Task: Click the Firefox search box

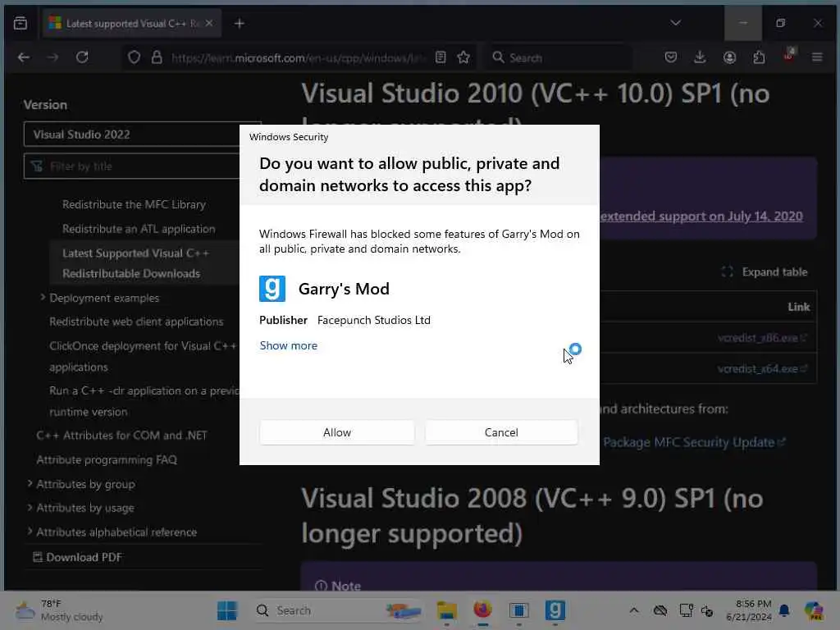Action: [x=559, y=57]
